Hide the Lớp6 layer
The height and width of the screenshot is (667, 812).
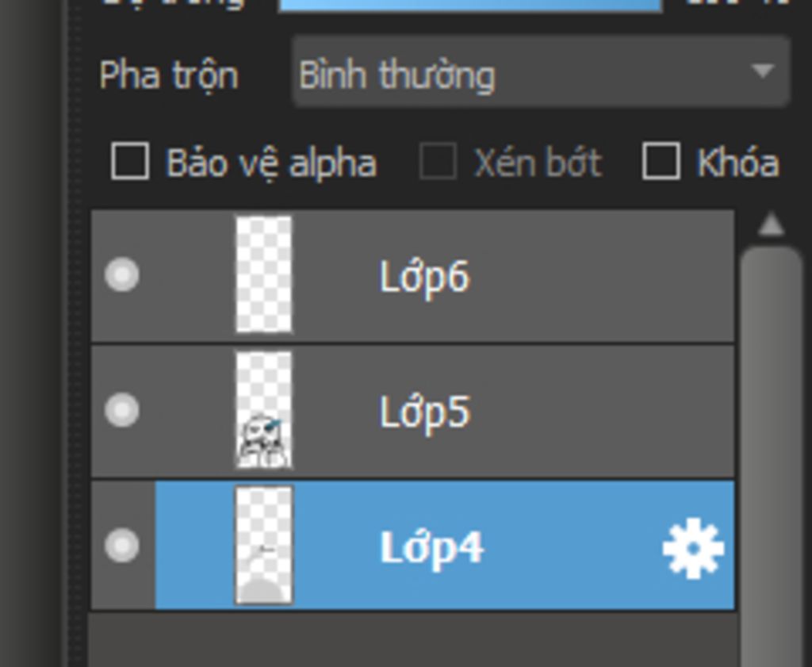122,275
